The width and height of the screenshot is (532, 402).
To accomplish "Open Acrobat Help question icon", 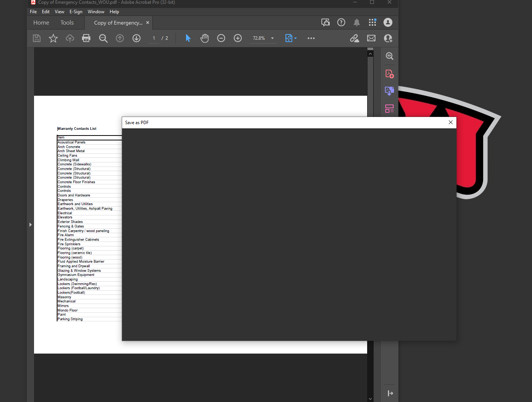I will click(341, 22).
